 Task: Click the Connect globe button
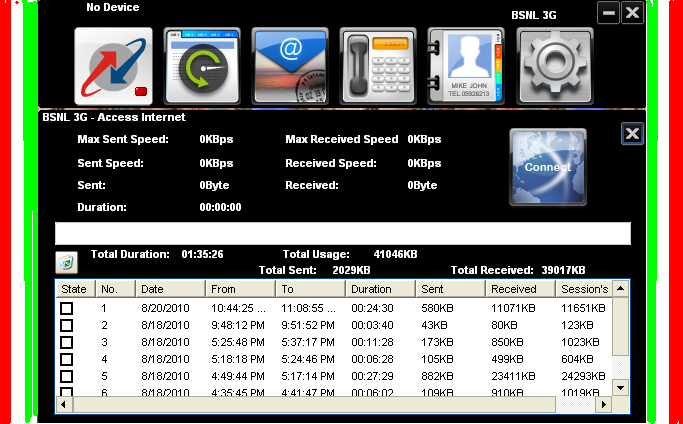coord(548,167)
